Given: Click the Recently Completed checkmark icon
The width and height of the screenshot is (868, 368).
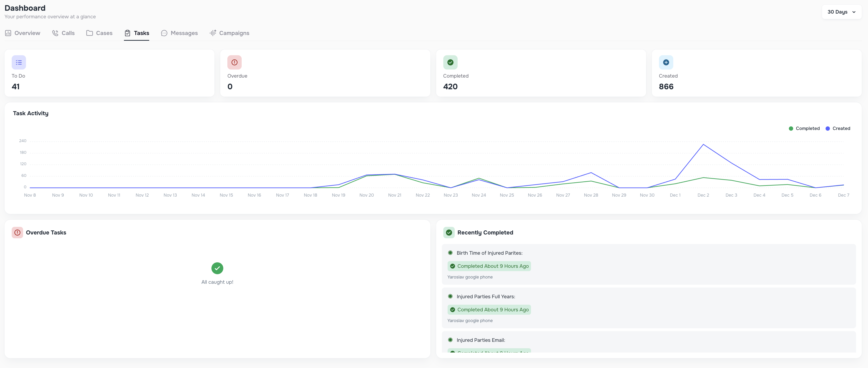Looking at the screenshot, I should tap(449, 232).
